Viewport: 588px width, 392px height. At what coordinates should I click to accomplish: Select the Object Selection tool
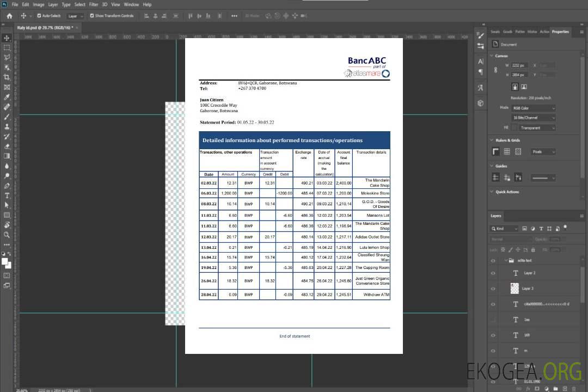(x=7, y=68)
